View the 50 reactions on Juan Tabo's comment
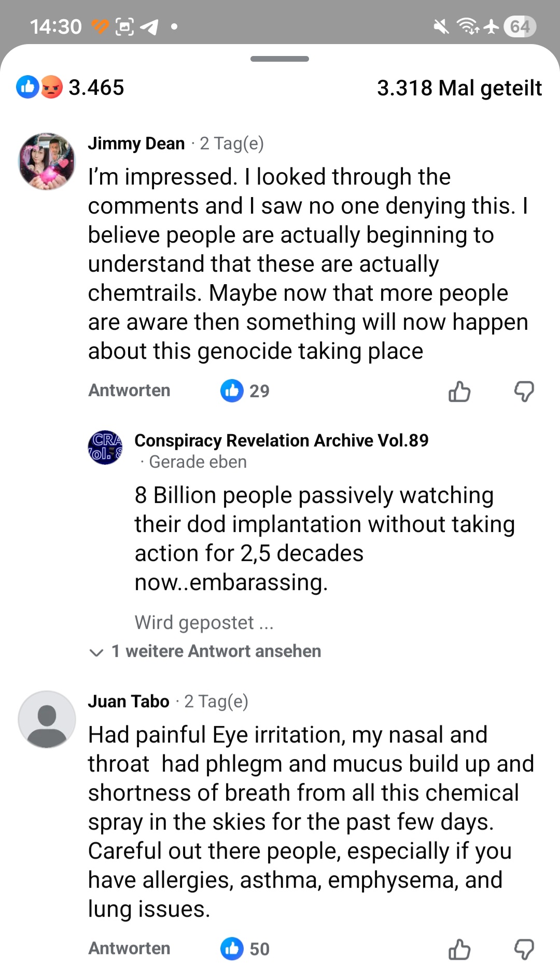This screenshot has height=966, width=560. 245,949
